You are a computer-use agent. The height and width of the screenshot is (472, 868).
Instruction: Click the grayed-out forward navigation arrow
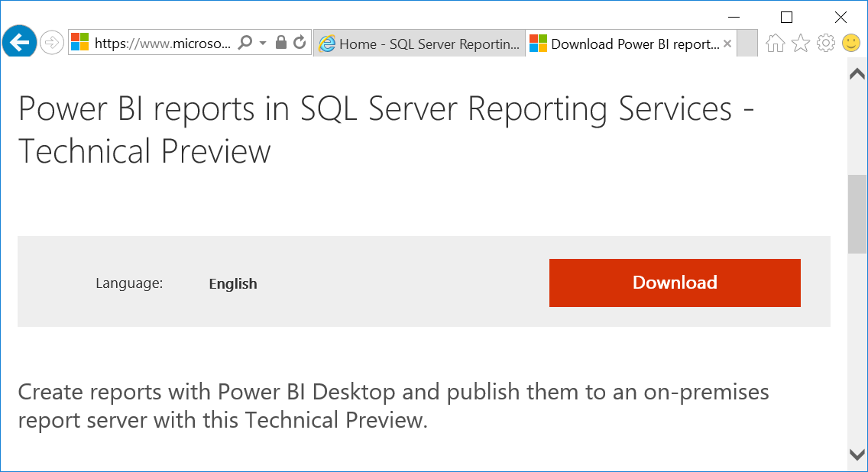pyautogui.click(x=51, y=42)
